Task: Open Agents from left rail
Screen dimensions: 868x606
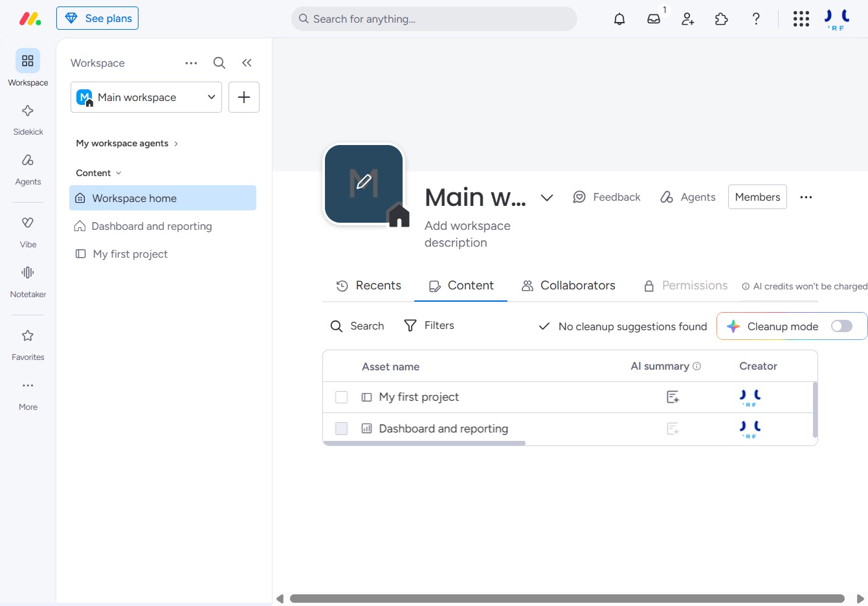Action: pos(28,170)
